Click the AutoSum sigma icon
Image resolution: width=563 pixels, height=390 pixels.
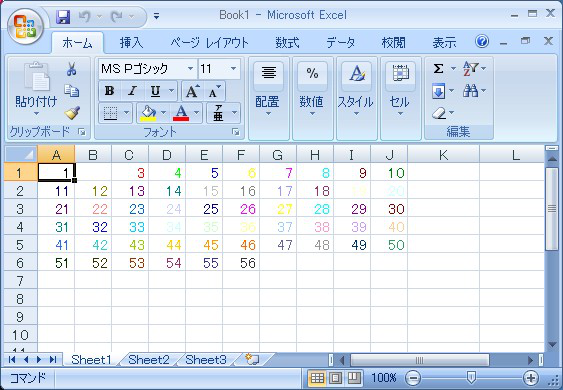(x=438, y=68)
